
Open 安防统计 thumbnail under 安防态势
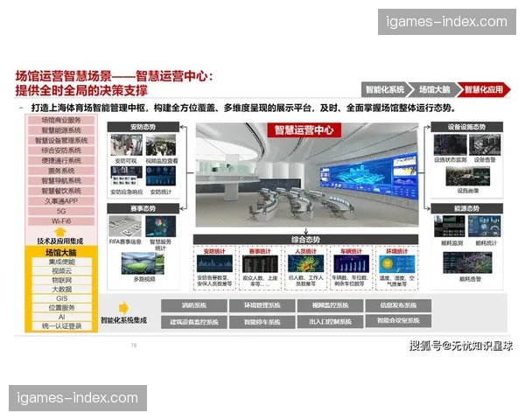[161, 176]
